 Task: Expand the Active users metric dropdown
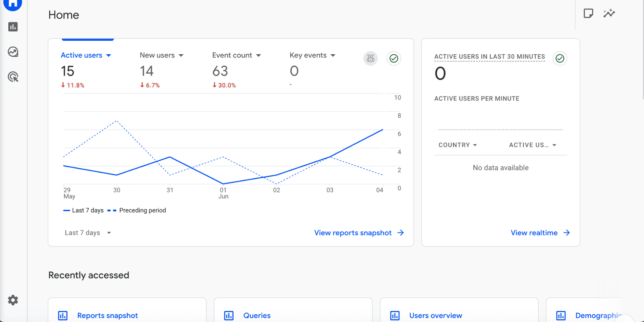[x=108, y=55]
